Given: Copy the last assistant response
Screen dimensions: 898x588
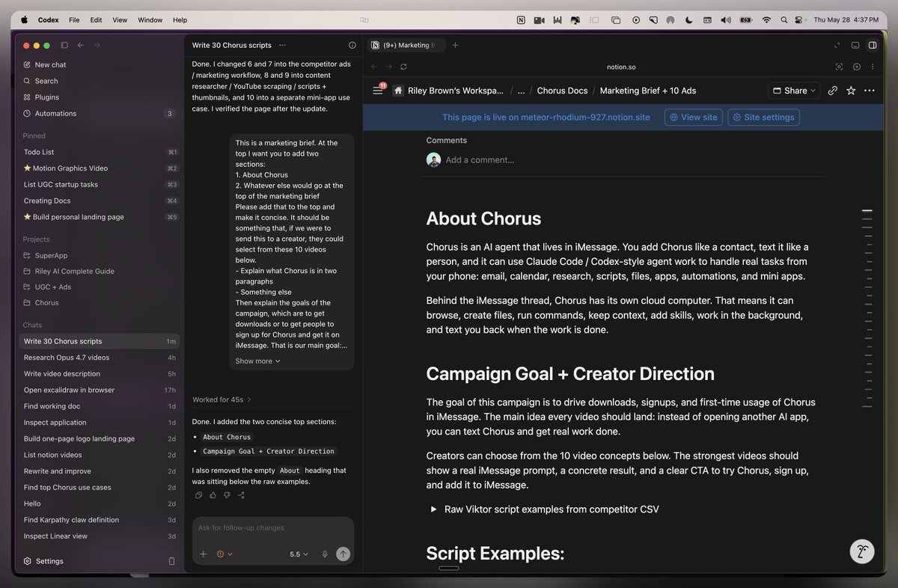Looking at the screenshot, I should coord(198,494).
